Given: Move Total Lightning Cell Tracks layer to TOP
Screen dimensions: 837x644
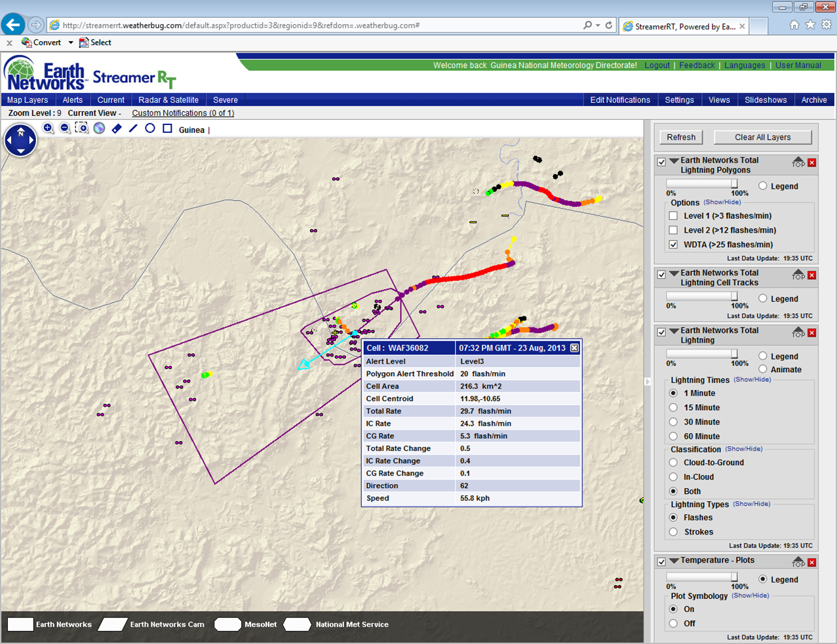Looking at the screenshot, I should click(x=798, y=275).
